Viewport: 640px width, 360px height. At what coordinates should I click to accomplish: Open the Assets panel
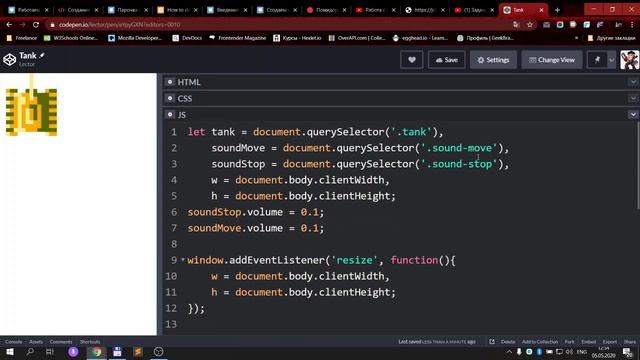[36, 342]
